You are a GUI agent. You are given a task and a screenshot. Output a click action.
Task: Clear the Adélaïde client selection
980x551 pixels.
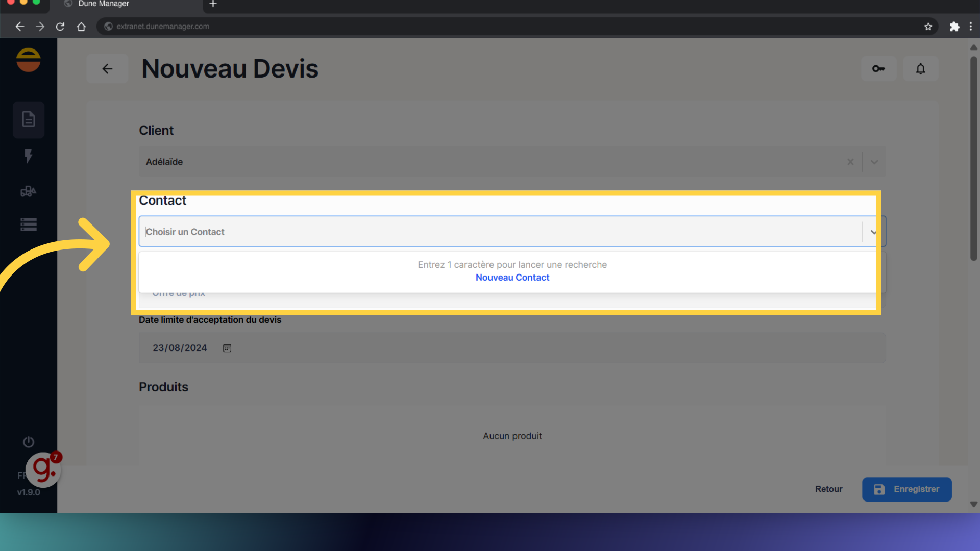point(850,162)
